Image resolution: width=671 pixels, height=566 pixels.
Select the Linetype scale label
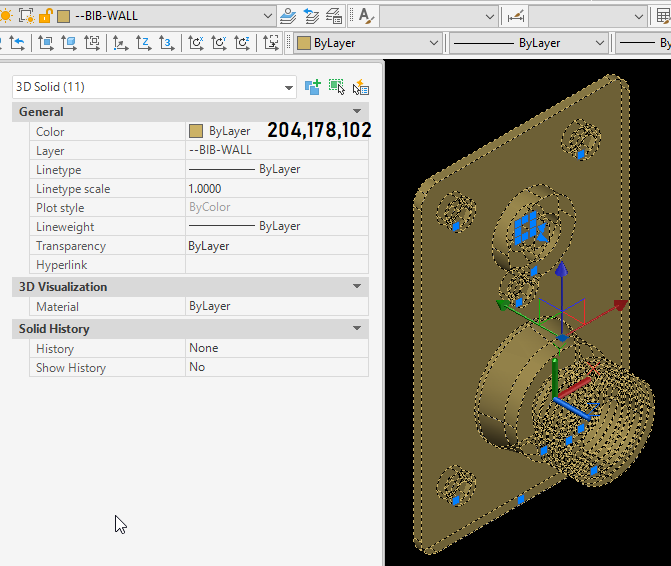tap(73, 189)
